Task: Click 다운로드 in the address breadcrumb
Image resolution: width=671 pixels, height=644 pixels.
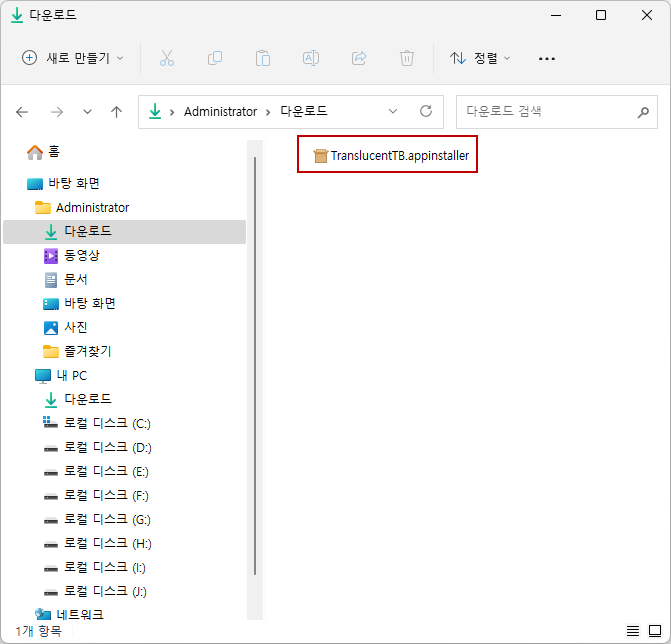Action: (304, 111)
